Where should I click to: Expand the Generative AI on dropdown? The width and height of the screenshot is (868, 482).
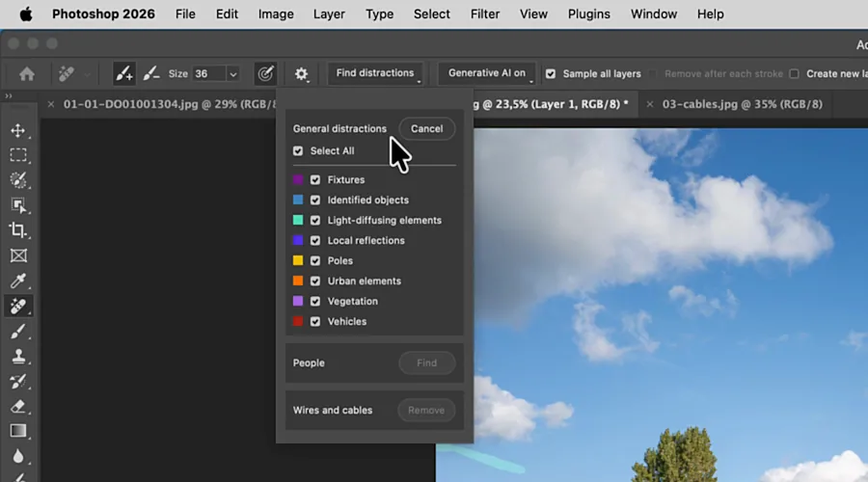[487, 73]
